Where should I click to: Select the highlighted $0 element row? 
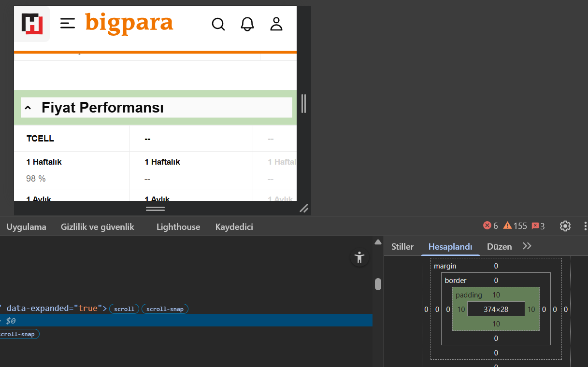pyautogui.click(x=186, y=320)
